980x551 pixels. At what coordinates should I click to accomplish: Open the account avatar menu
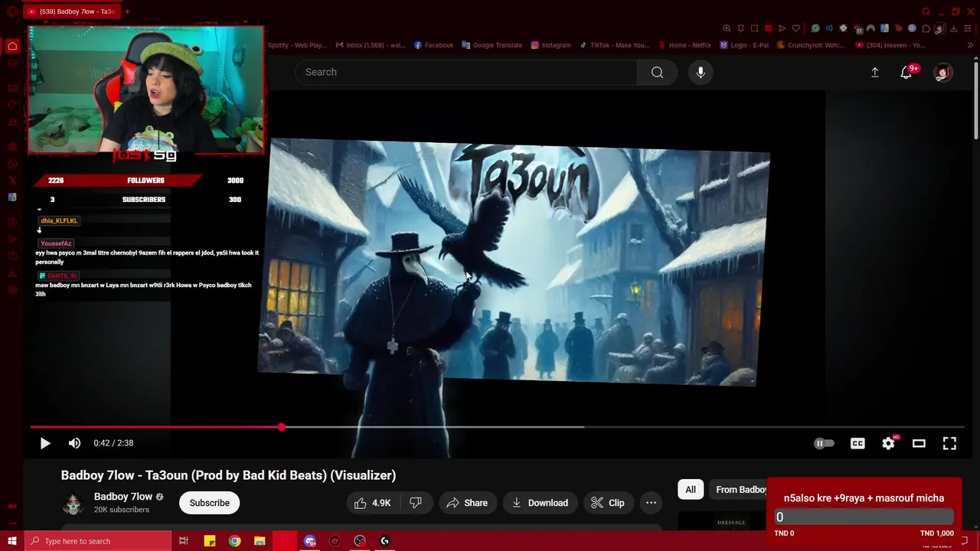coord(942,72)
